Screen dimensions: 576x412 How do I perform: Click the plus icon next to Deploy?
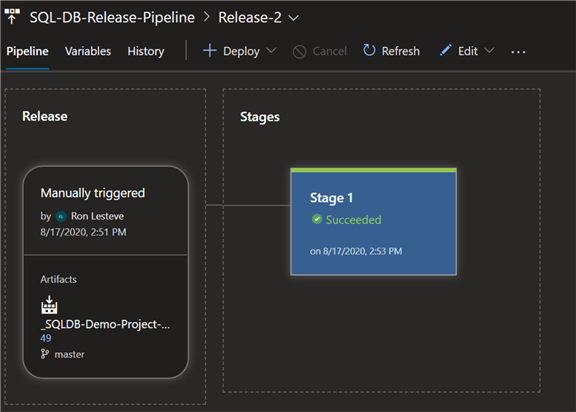tap(210, 51)
